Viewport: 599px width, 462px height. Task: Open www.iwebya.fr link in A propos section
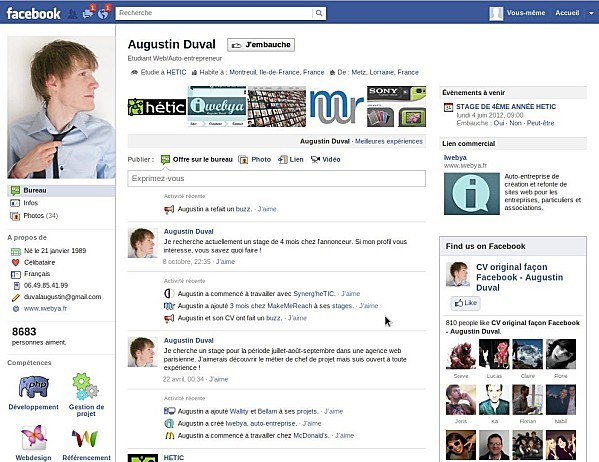click(x=45, y=308)
